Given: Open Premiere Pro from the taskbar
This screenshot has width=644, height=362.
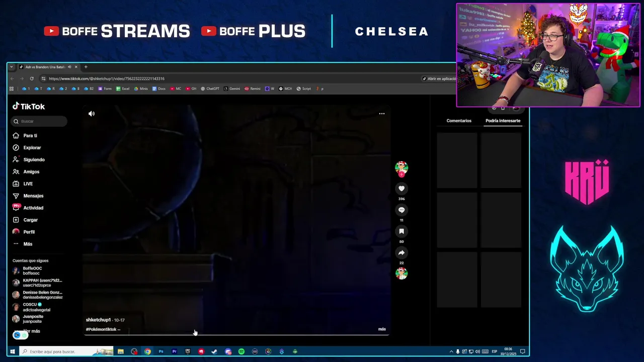Looking at the screenshot, I should [x=174, y=351].
